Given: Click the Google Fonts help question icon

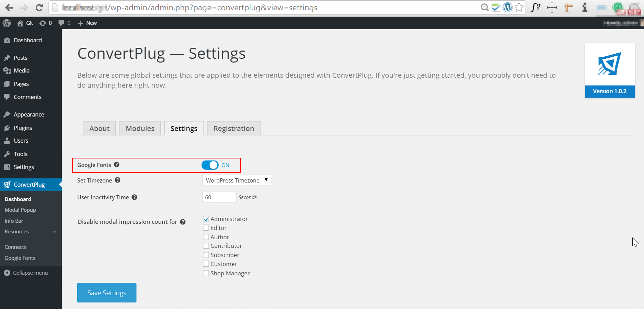Looking at the screenshot, I should click(117, 165).
